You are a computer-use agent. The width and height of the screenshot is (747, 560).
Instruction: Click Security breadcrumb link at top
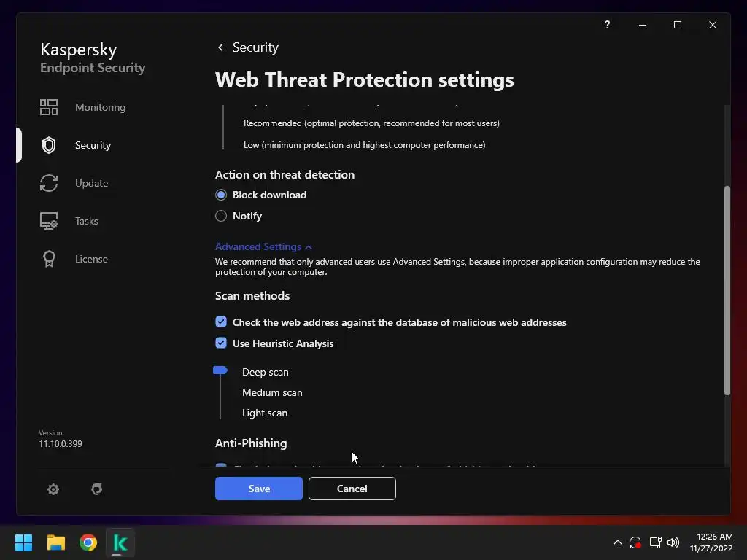[x=255, y=47]
